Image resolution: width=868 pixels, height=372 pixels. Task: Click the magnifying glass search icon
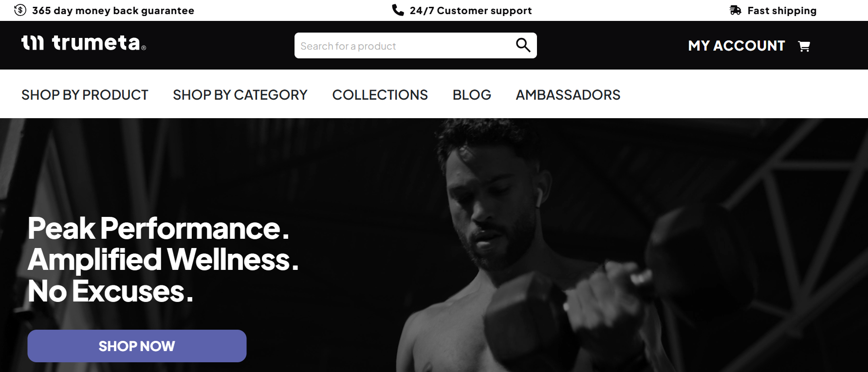[523, 45]
